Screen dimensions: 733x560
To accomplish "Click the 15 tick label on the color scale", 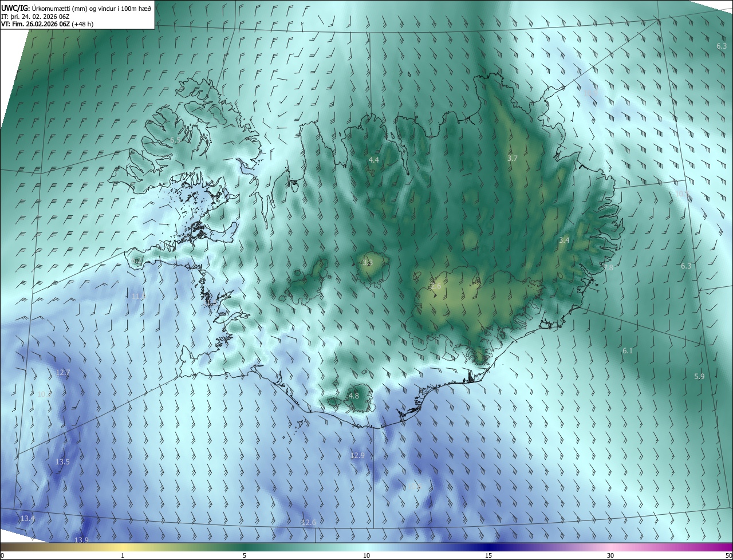I will [488, 555].
